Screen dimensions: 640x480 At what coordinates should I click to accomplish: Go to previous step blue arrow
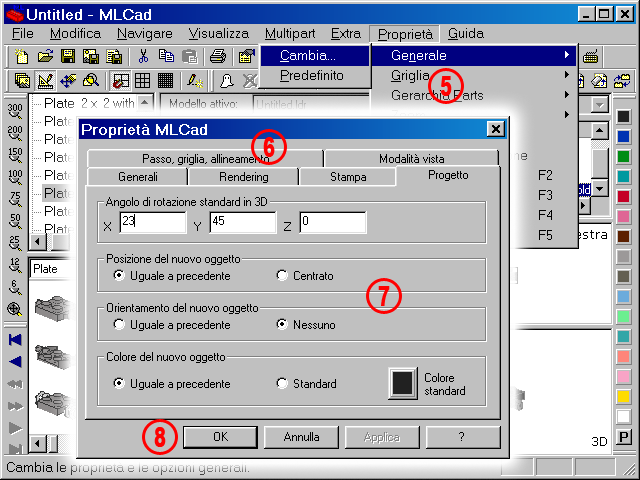15,362
